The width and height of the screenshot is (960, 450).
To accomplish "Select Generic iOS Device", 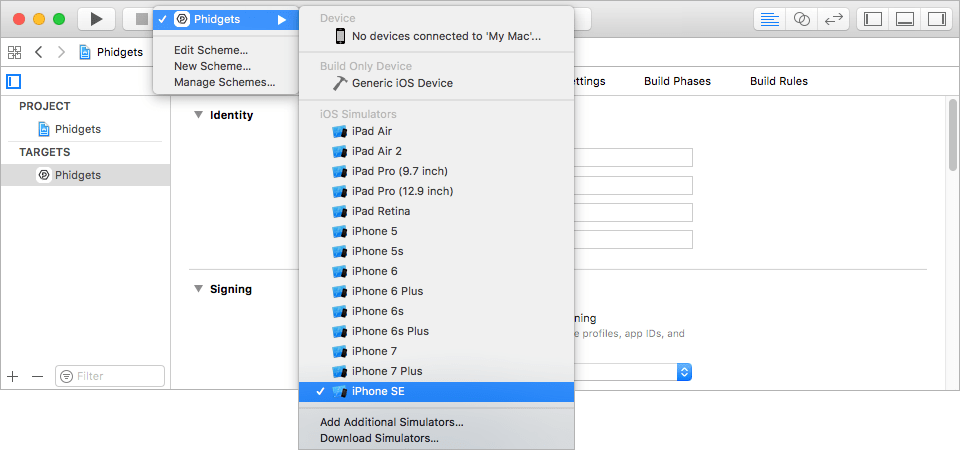I will point(436,83).
